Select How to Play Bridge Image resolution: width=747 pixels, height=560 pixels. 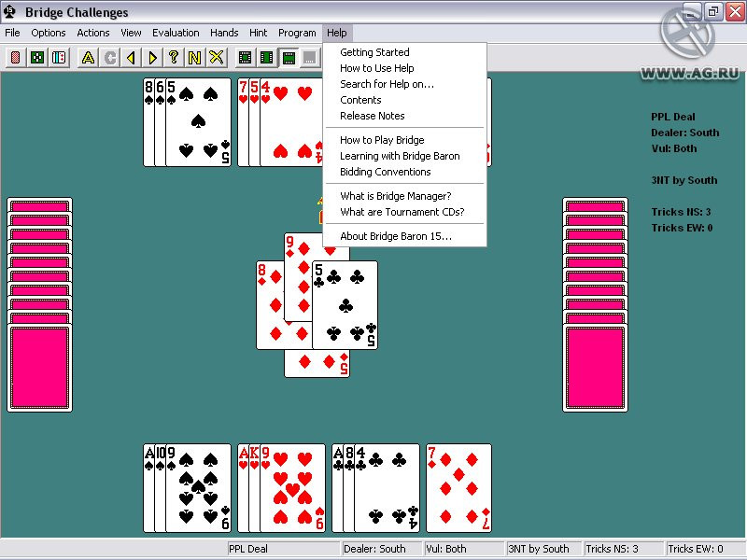(404, 140)
